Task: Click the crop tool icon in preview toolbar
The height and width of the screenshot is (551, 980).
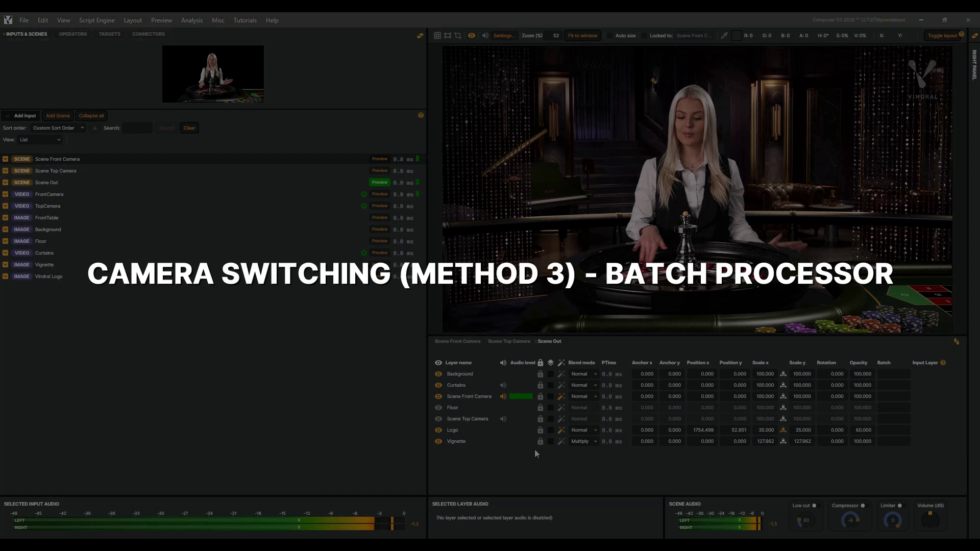Action: (458, 36)
